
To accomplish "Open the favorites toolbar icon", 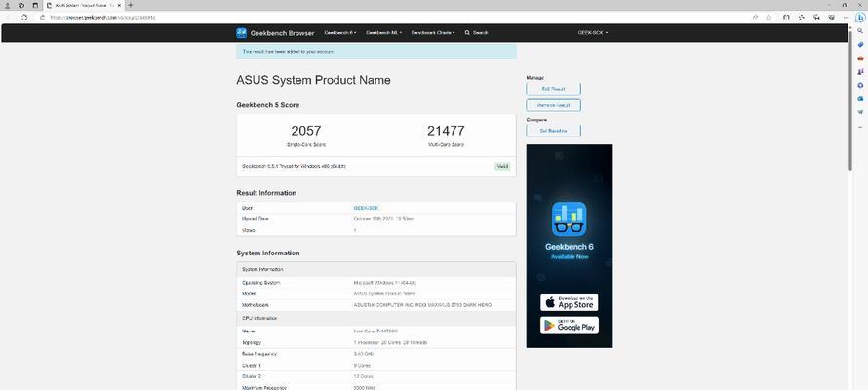I will (801, 18).
